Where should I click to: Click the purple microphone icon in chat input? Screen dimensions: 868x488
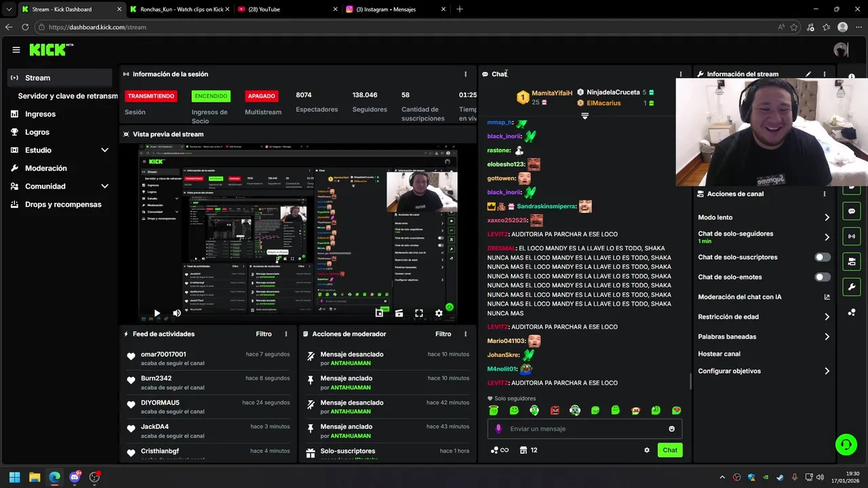pyautogui.click(x=498, y=428)
